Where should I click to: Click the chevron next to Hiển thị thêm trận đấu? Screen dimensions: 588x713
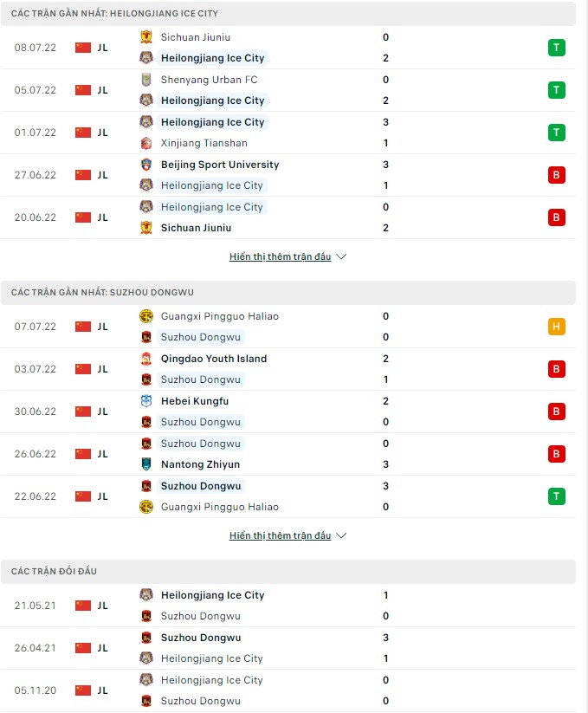(341, 256)
